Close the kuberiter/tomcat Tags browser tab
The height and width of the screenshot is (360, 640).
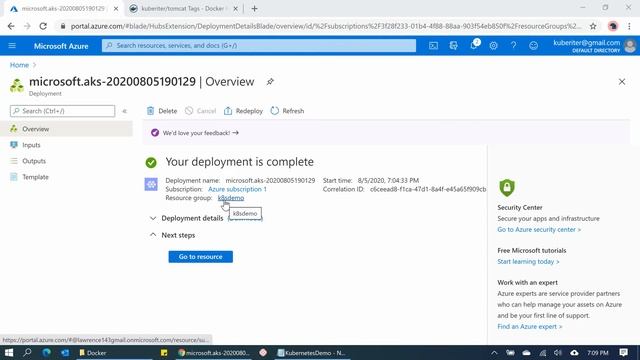(x=235, y=9)
